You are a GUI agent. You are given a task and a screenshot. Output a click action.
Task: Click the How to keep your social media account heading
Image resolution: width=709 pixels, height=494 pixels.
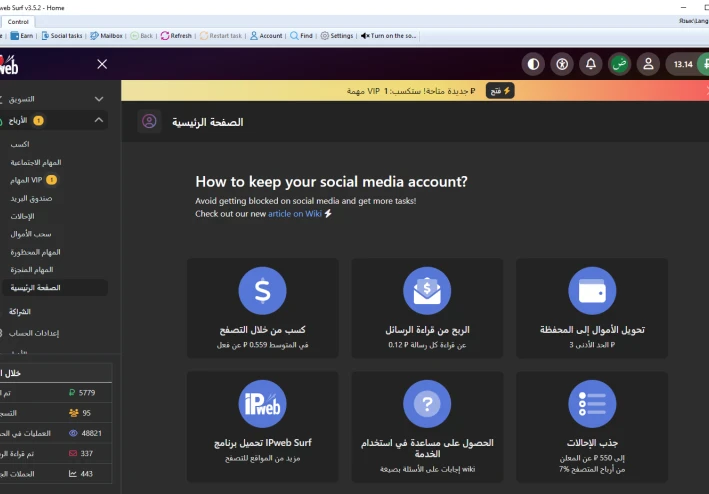click(331, 182)
